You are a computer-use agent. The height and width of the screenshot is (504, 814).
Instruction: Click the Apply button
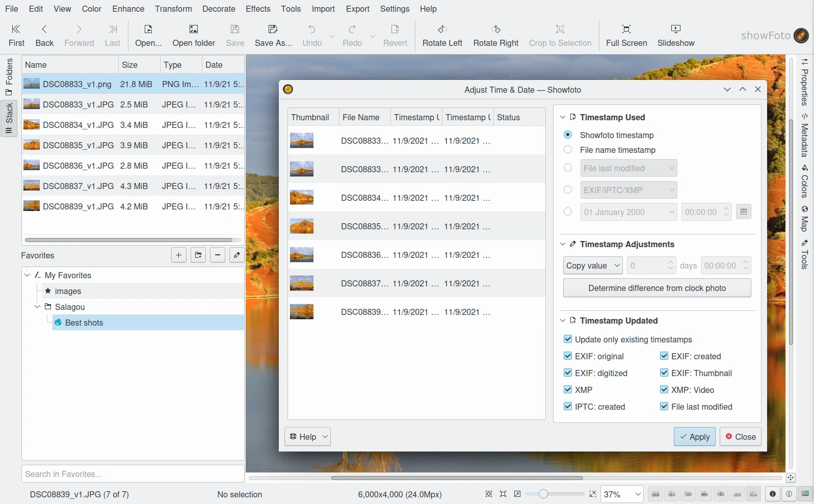tap(694, 437)
